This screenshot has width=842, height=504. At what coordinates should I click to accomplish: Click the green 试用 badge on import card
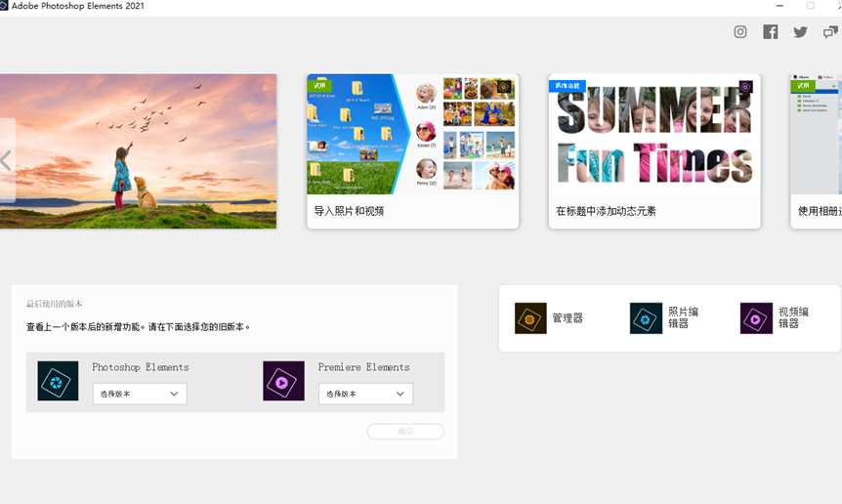pyautogui.click(x=319, y=85)
